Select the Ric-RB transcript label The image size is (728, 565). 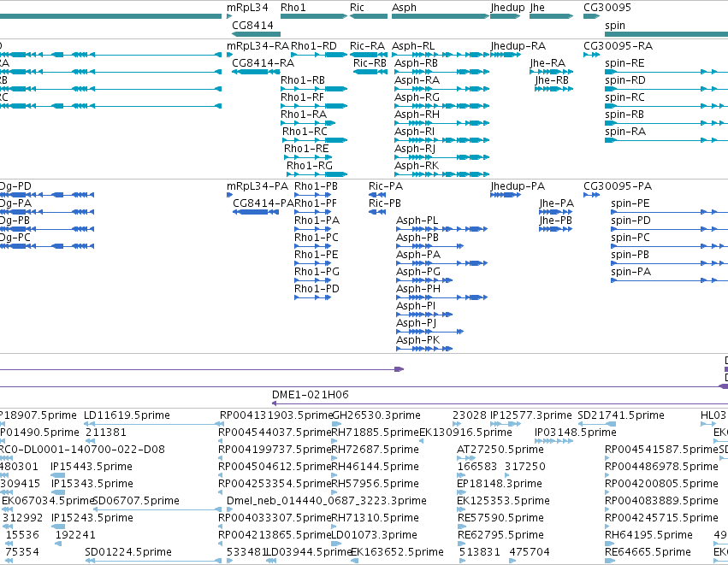(370, 63)
